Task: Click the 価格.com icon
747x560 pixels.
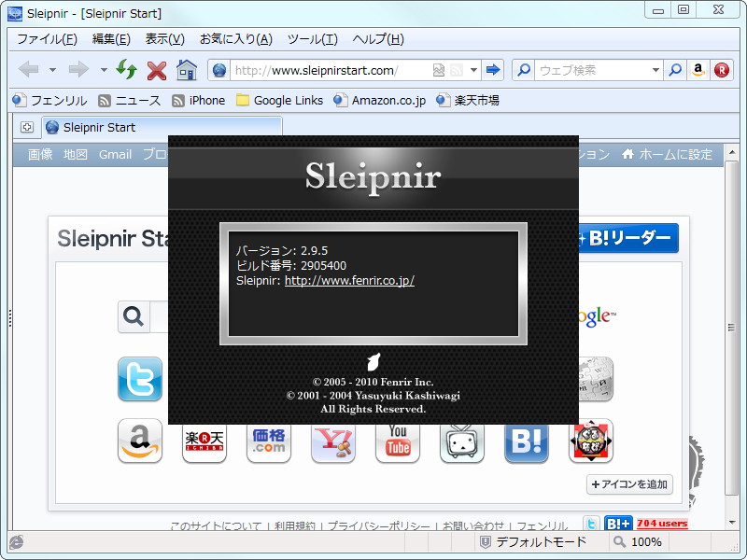Action: [268, 443]
